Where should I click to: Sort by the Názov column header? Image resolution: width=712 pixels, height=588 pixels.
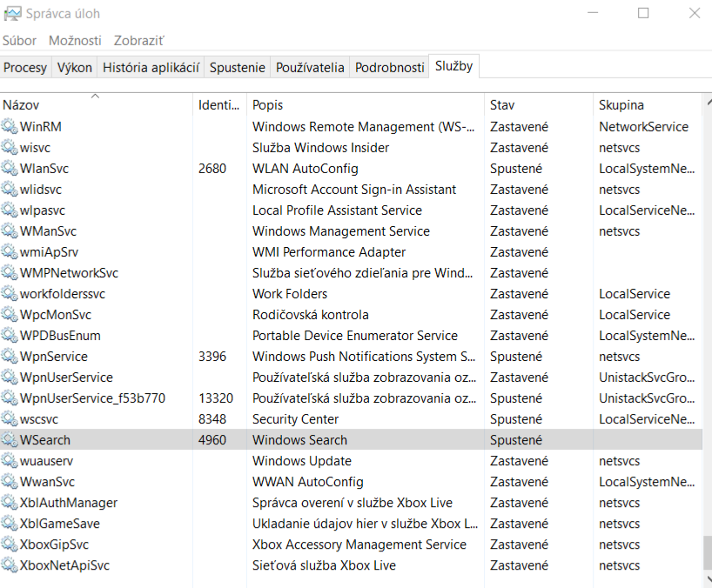(97, 104)
